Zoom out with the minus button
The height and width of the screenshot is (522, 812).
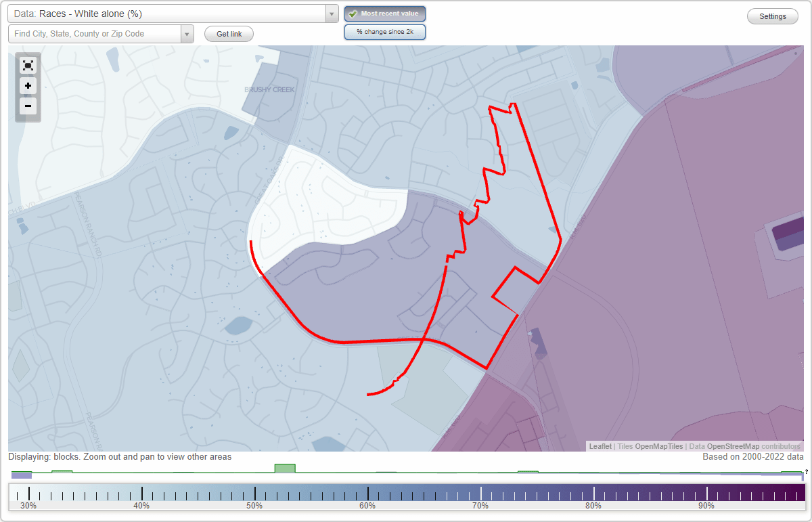tap(28, 106)
